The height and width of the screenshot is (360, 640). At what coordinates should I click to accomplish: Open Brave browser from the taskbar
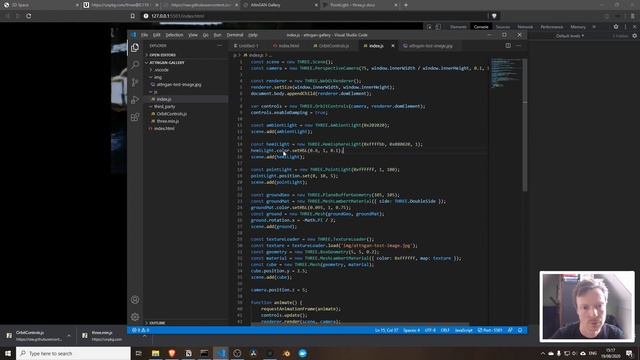pyautogui.click(x=172, y=353)
